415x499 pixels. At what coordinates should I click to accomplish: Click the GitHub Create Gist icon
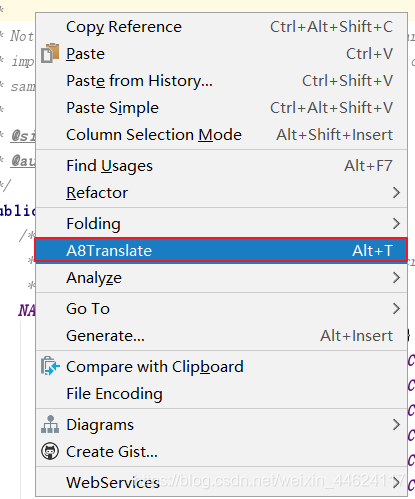point(50,451)
